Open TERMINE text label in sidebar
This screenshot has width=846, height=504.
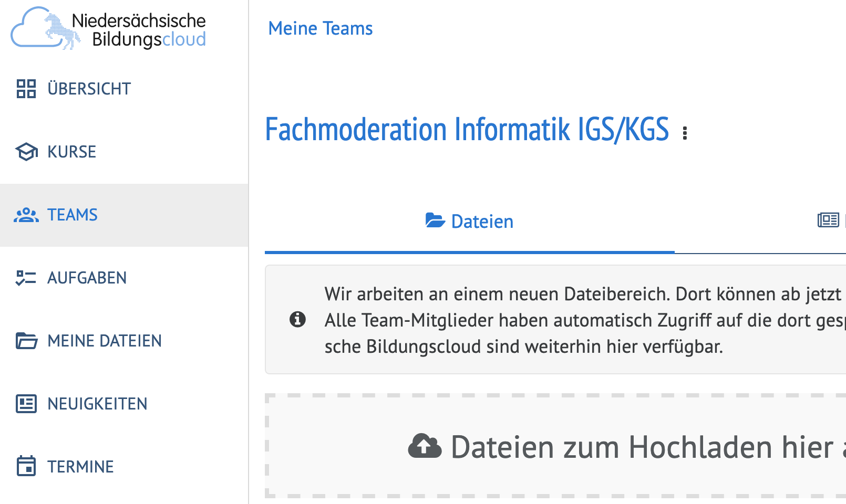(80, 467)
